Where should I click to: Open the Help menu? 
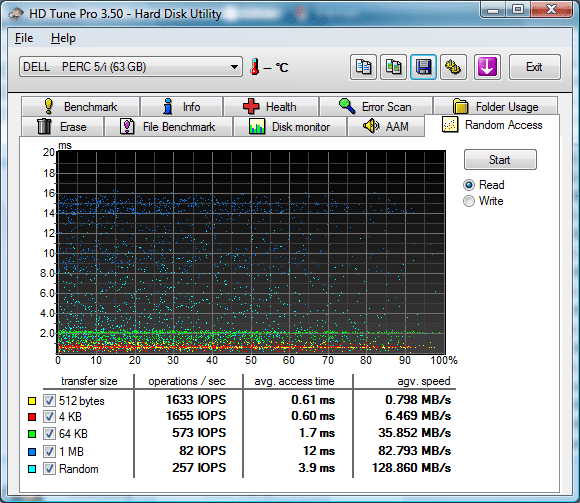63,38
